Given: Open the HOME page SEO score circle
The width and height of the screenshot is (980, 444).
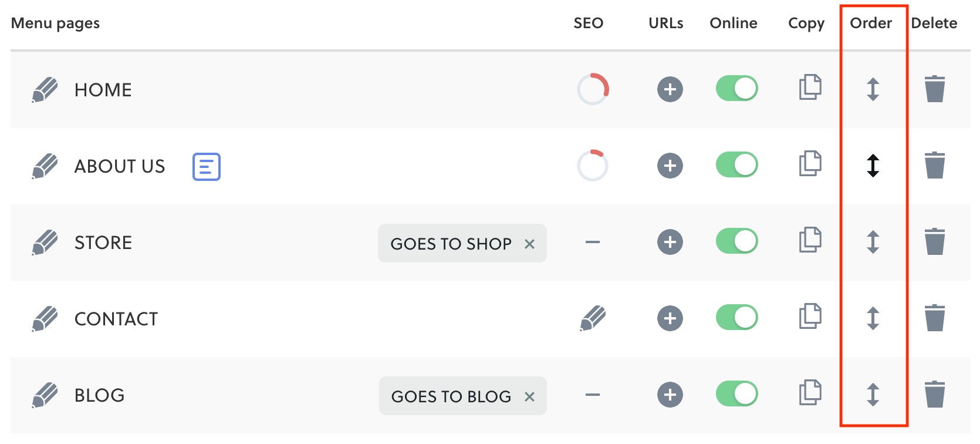Looking at the screenshot, I should click(593, 89).
